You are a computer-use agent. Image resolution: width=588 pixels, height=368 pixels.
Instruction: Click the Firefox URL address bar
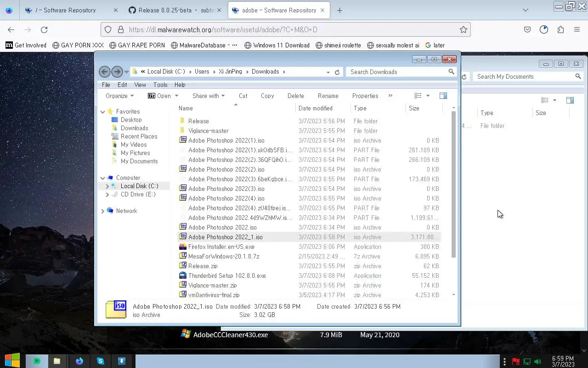285,29
